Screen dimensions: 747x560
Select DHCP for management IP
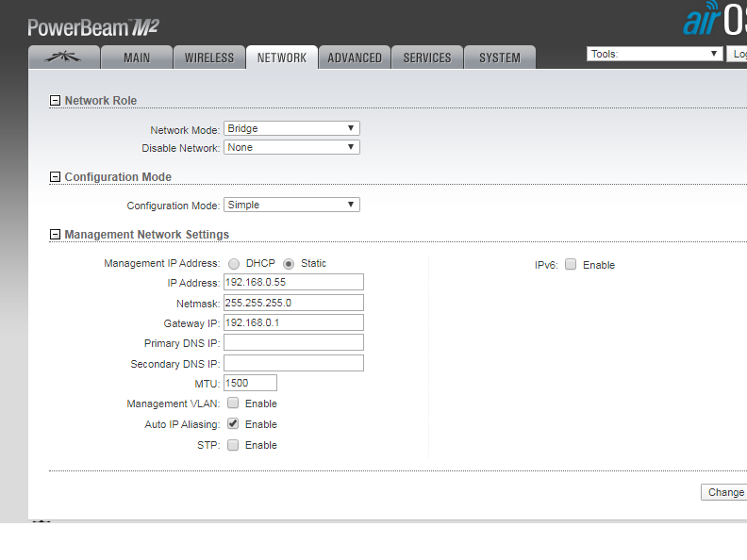coord(234,264)
